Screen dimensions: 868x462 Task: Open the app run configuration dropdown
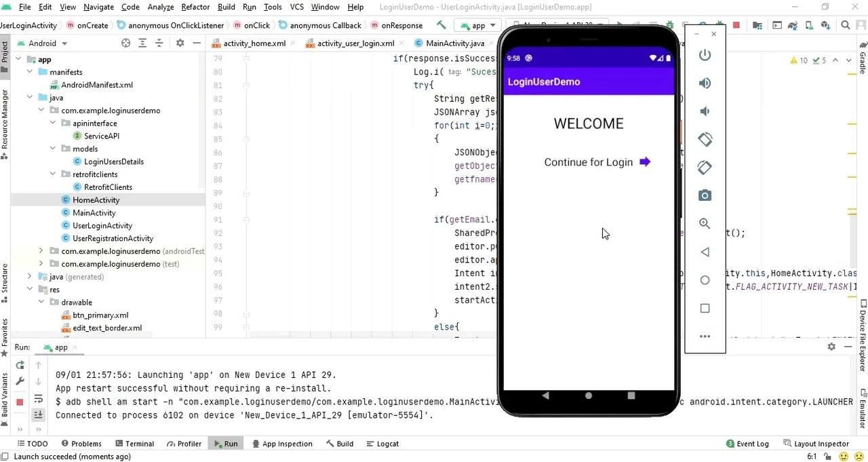pyautogui.click(x=479, y=25)
